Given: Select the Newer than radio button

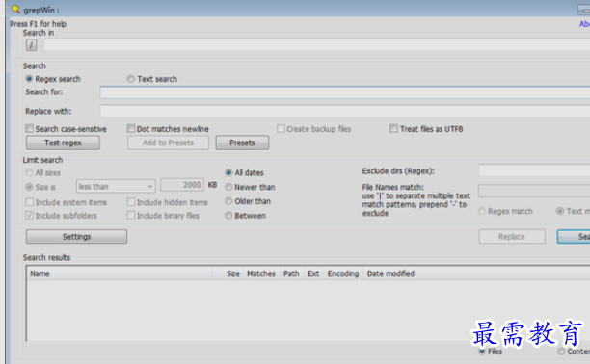Looking at the screenshot, I should coord(228,187).
